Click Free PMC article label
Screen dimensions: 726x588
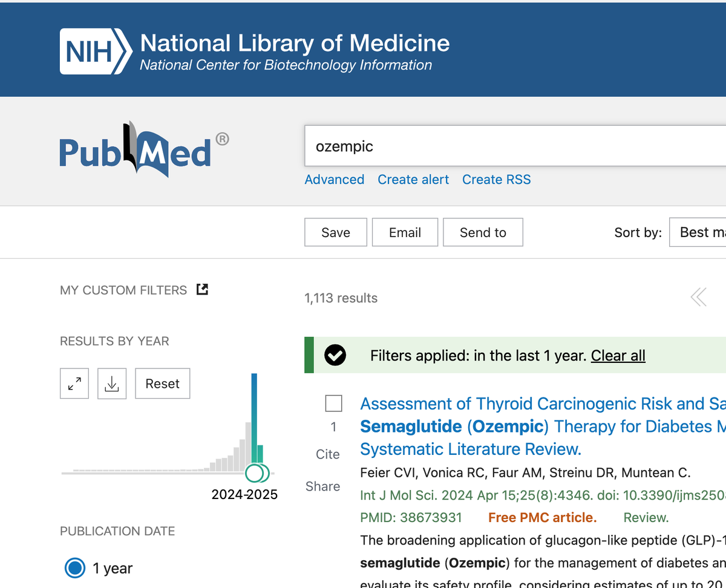[542, 518]
